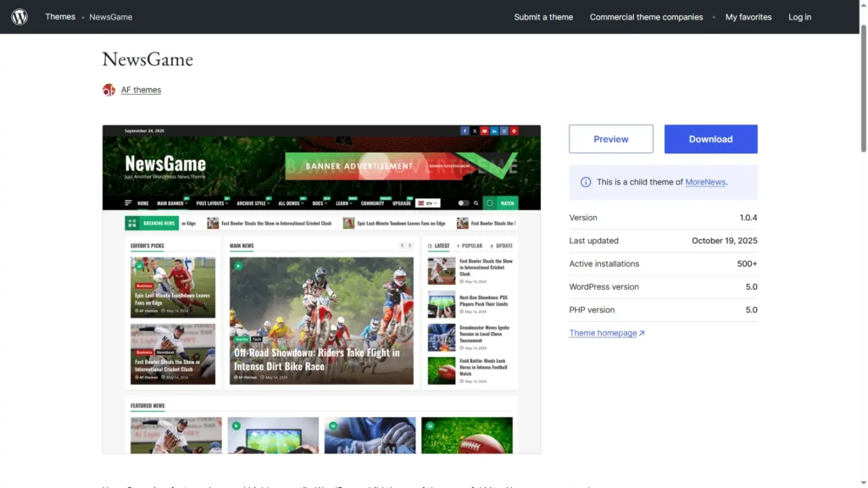Click the info icon in child theme notice

point(585,182)
